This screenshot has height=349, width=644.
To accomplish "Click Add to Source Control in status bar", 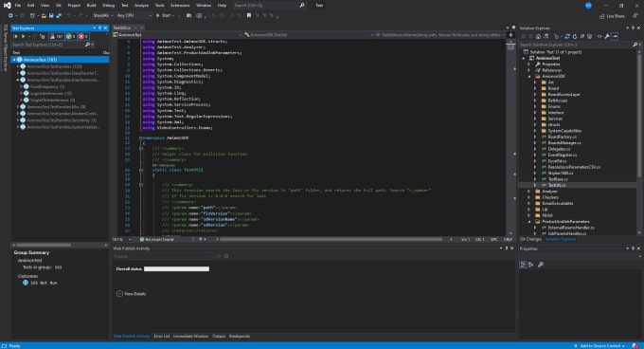I will click(x=599, y=346).
